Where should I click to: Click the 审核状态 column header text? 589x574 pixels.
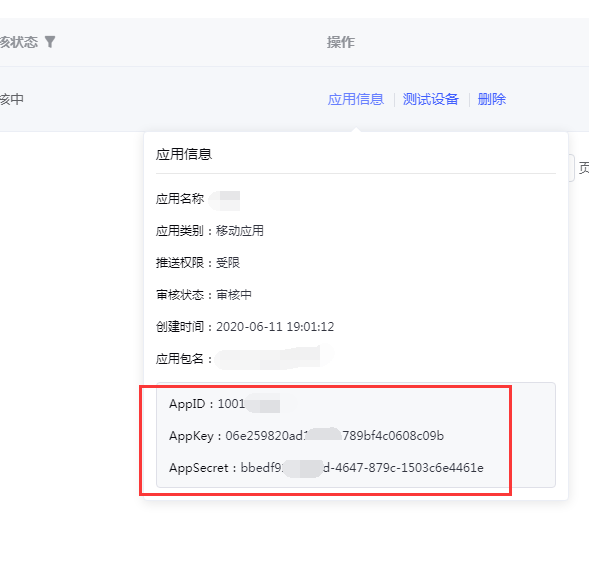[19, 42]
